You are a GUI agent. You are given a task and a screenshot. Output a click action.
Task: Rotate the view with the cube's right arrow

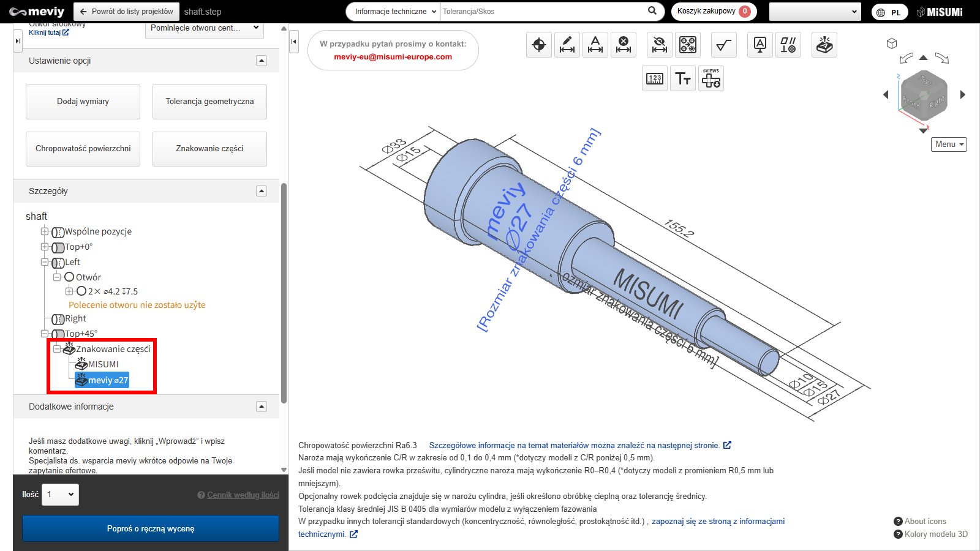click(x=963, y=94)
